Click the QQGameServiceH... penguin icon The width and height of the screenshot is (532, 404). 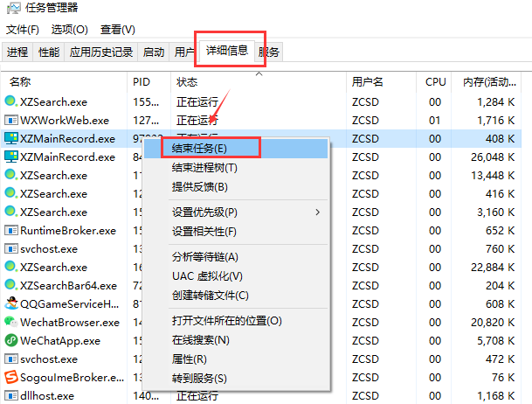click(x=10, y=303)
